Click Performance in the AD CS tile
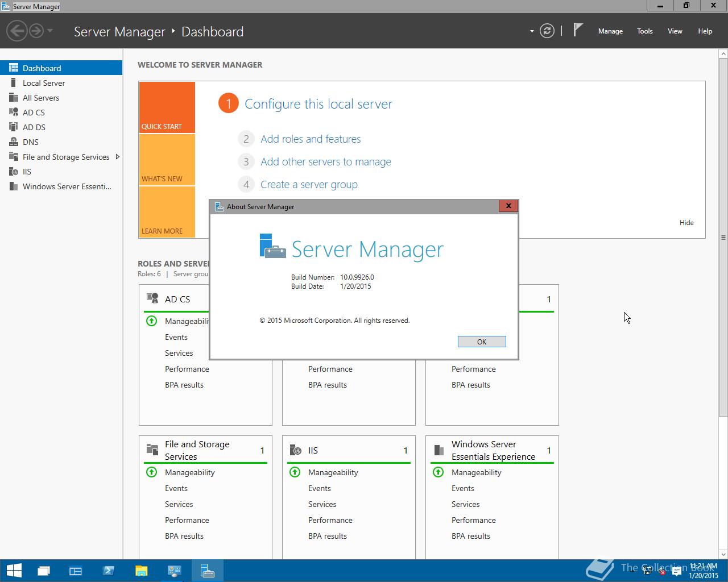Viewport: 728px width, 582px height. [x=187, y=369]
